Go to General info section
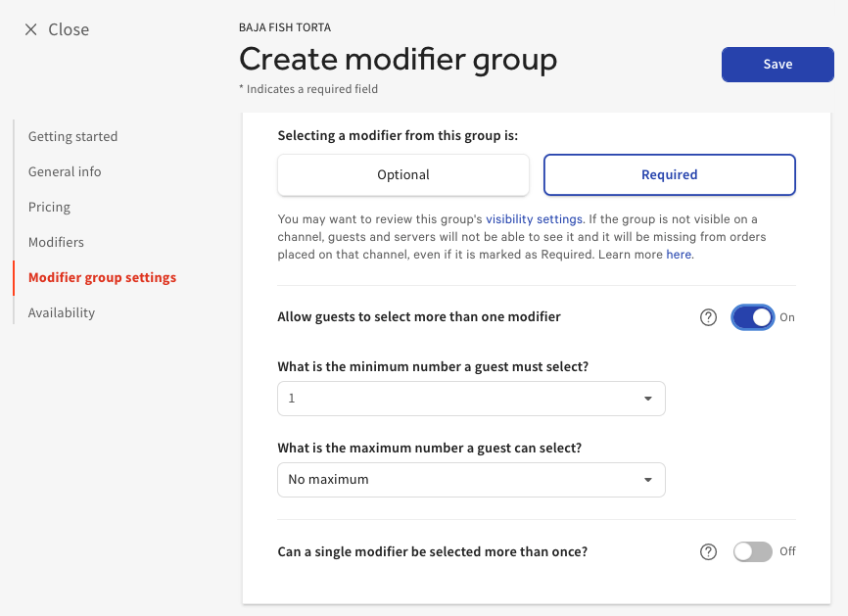The image size is (848, 616). [65, 171]
